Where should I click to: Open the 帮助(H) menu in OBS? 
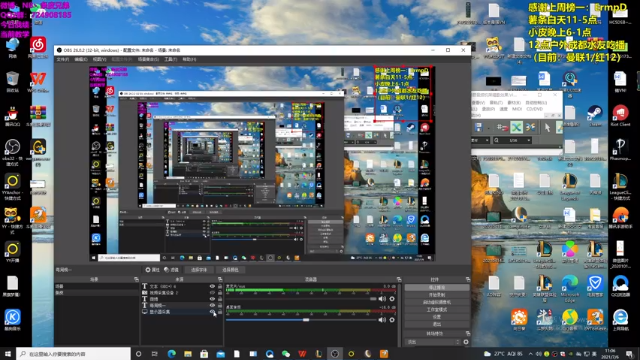[x=189, y=59]
